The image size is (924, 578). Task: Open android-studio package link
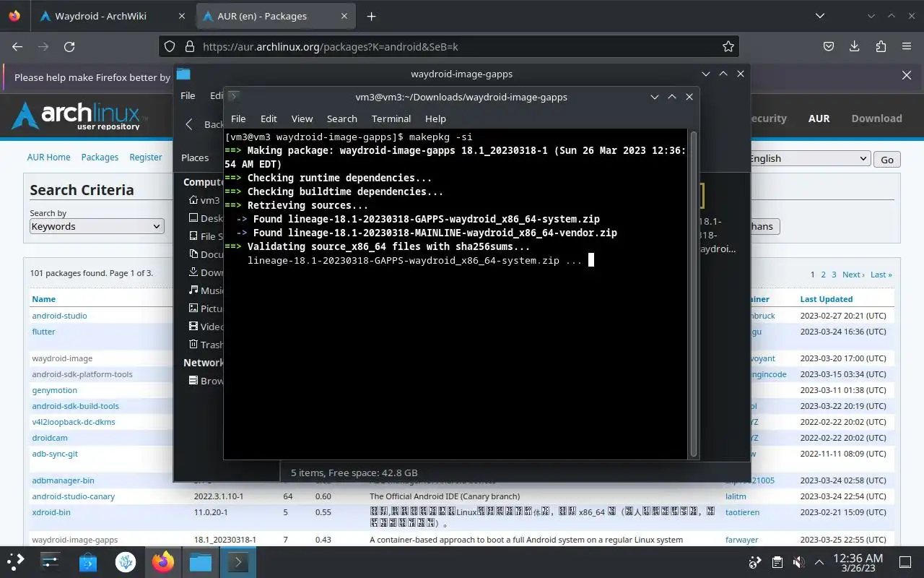[x=59, y=316]
